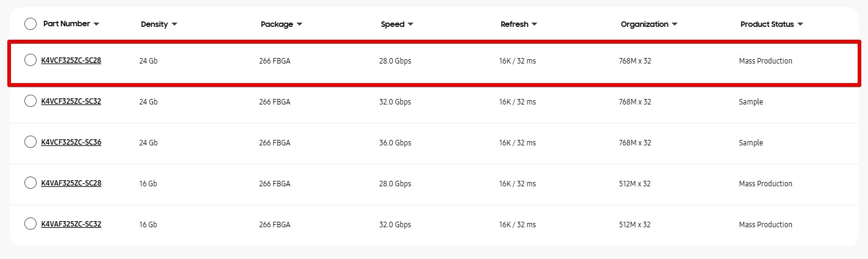Select the K4VAF325ZC-SC28 row radio button
Image resolution: width=868 pixels, height=259 pixels.
30,183
